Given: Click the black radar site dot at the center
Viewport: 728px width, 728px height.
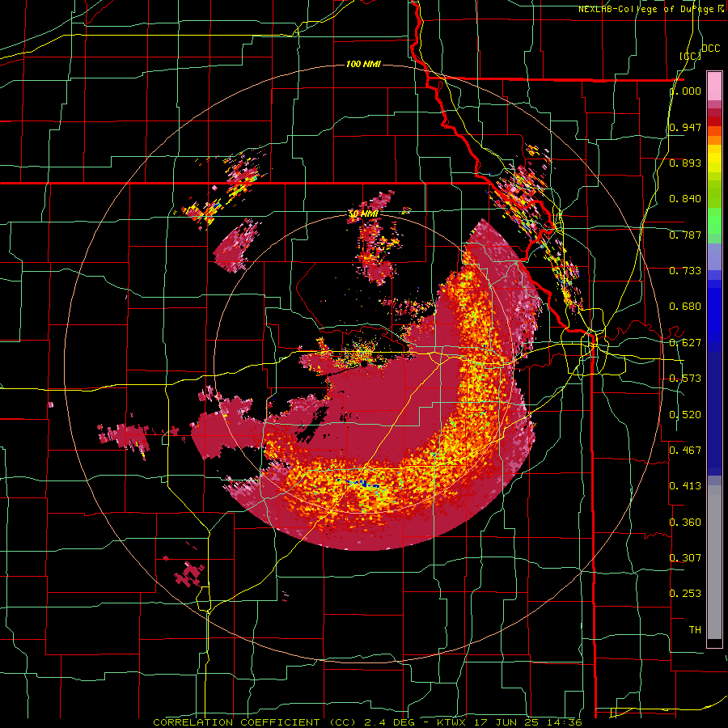Looking at the screenshot, I should point(364,363).
